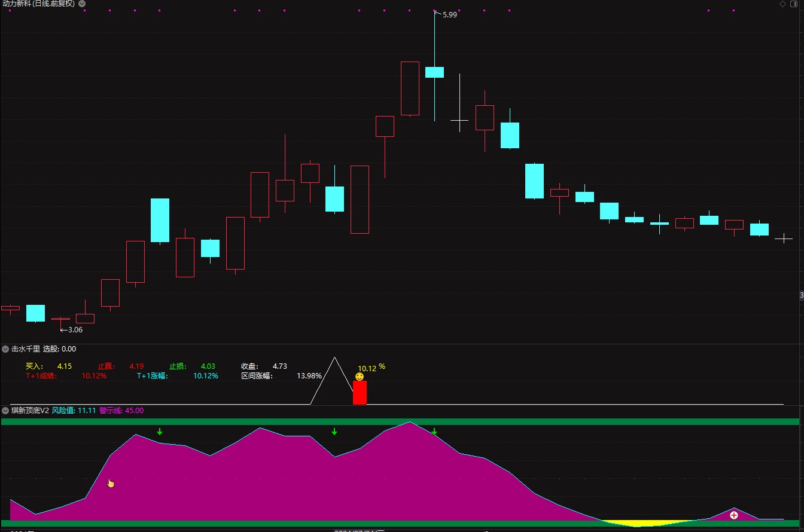Click the white triangle peak in 击水千里 panel
The height and width of the screenshot is (532, 804).
tap(334, 359)
